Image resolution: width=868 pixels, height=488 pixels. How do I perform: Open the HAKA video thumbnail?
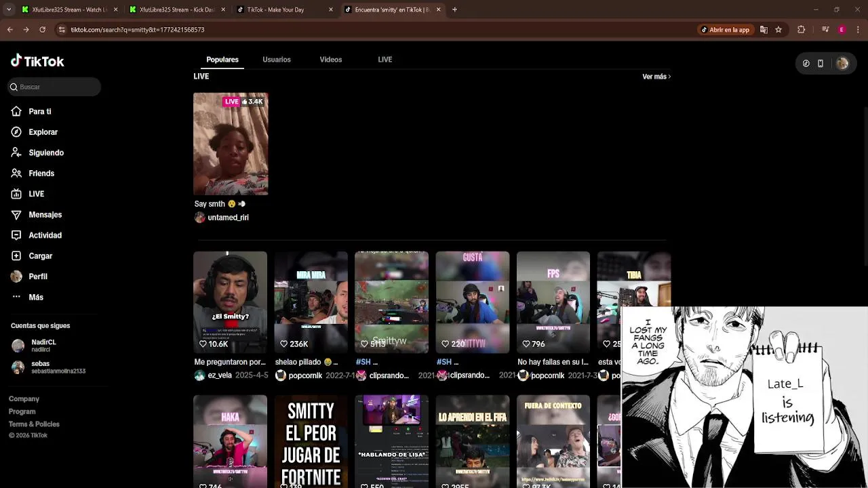pyautogui.click(x=230, y=441)
